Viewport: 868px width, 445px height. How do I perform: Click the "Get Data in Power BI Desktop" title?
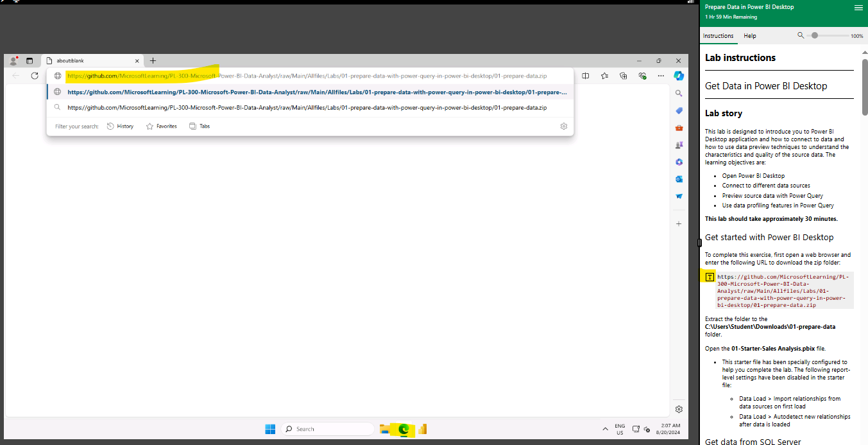(x=766, y=86)
